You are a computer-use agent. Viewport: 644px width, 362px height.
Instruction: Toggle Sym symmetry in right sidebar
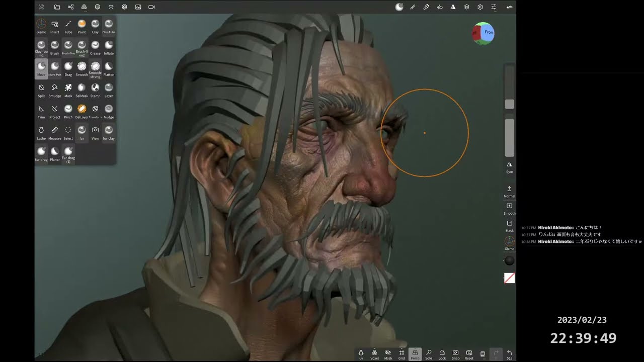click(x=509, y=167)
